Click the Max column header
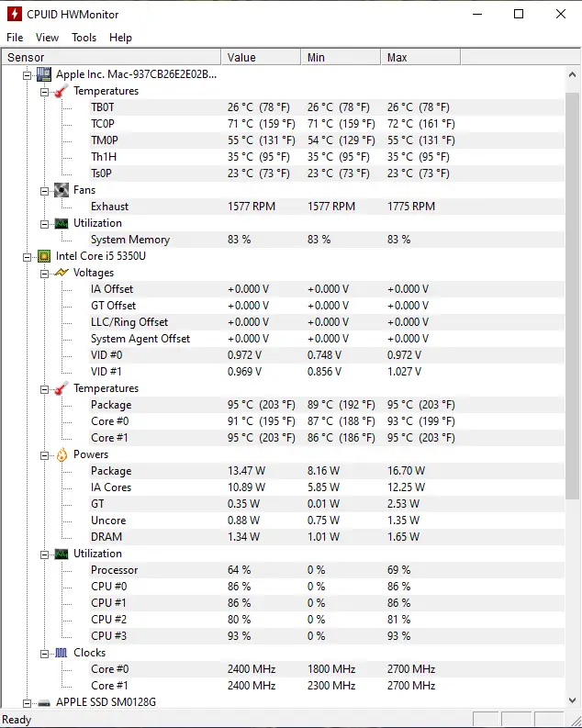The width and height of the screenshot is (582, 728). coord(421,57)
